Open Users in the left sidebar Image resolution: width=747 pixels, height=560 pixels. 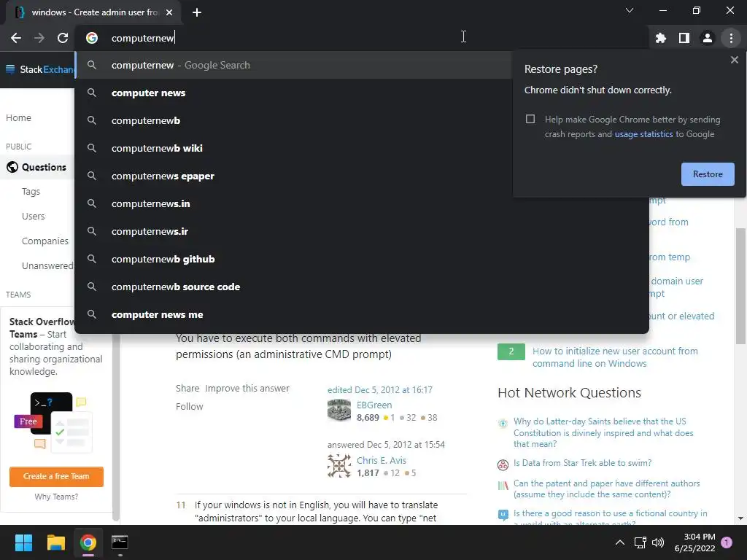coord(34,216)
